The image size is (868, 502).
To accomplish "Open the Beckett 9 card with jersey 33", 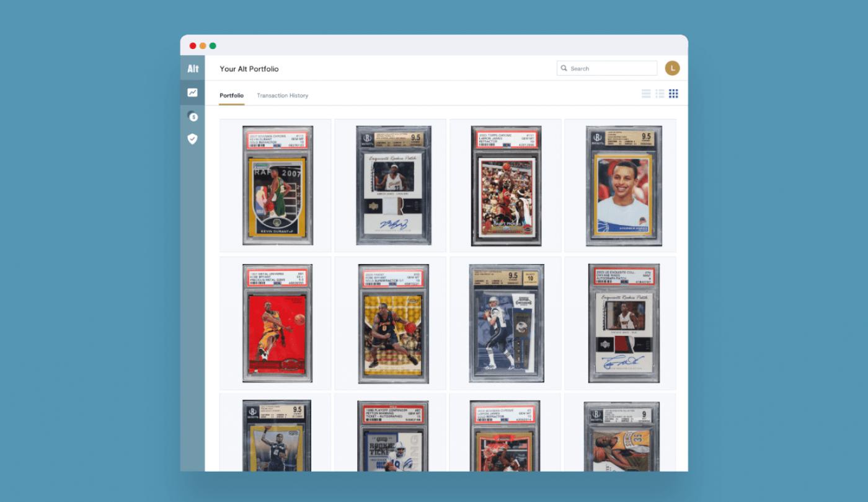I will 622,437.
